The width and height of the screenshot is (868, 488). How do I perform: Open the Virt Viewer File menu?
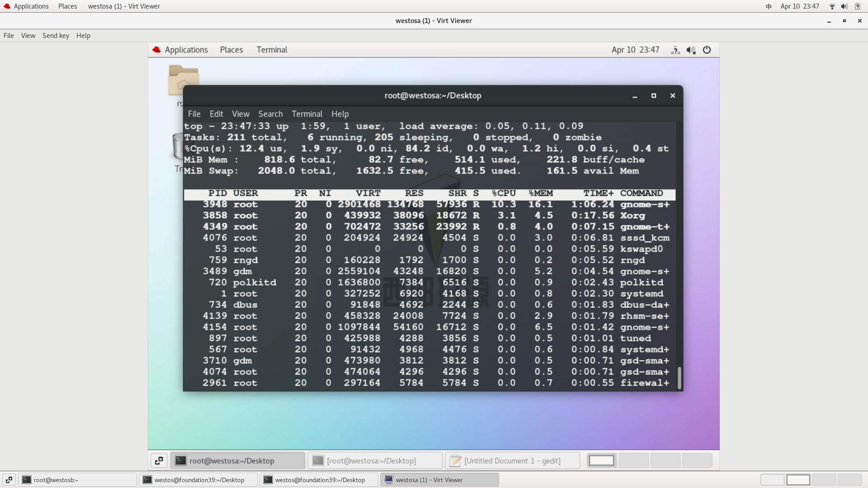(9, 36)
